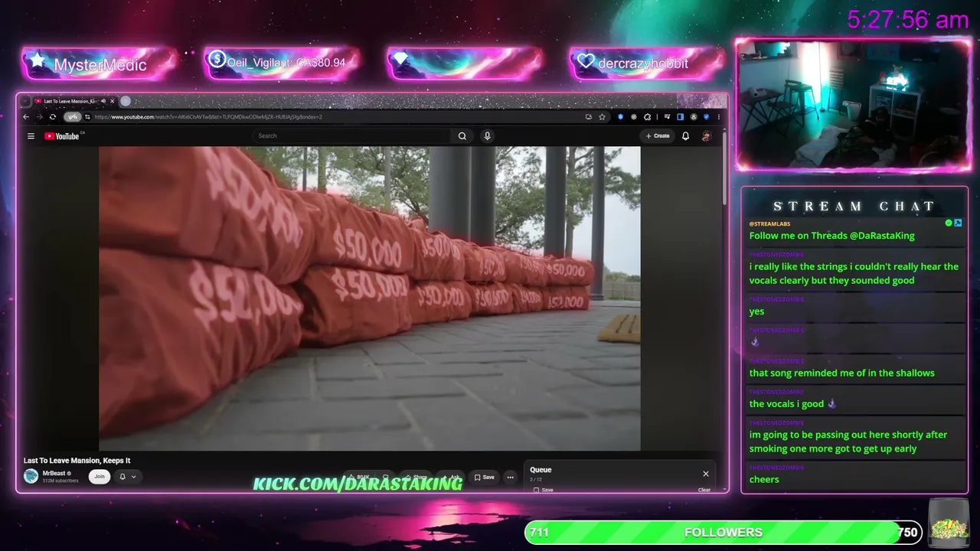Click the KICK.COM/DARASTAKING overlay text
Image resolution: width=980 pixels, height=551 pixels.
[358, 484]
